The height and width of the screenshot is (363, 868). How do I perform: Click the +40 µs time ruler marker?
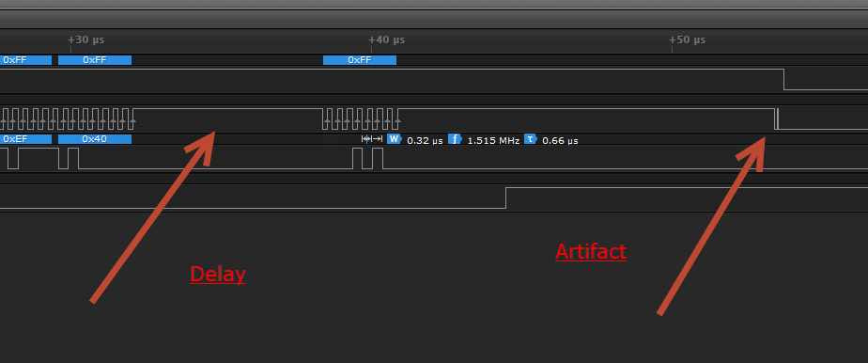point(386,39)
